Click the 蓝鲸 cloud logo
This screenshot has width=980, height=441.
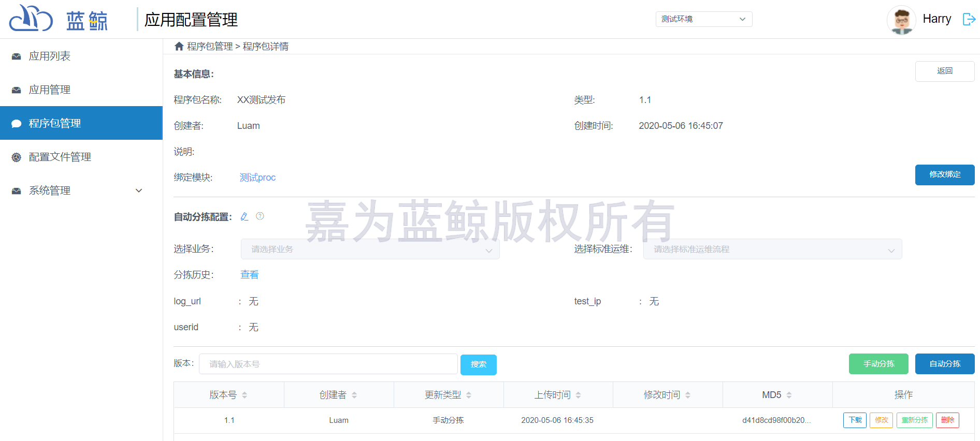[x=31, y=19]
